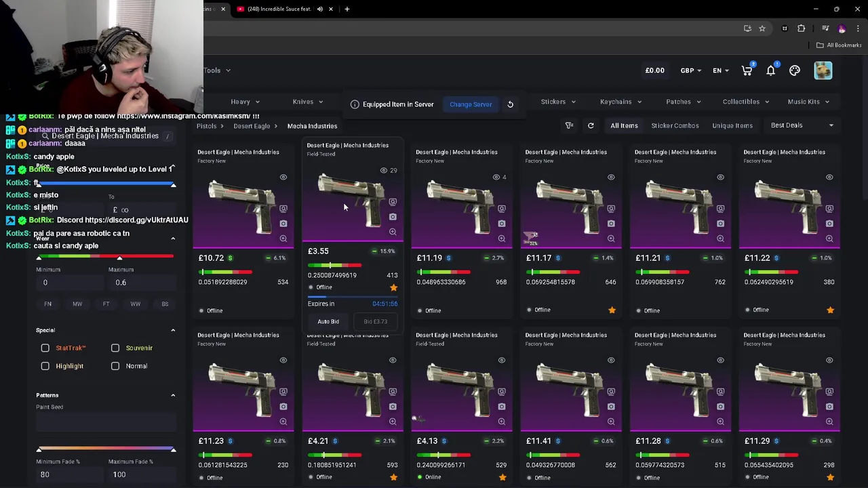Click the refresh listings icon
The height and width of the screenshot is (488, 868).
click(591, 125)
